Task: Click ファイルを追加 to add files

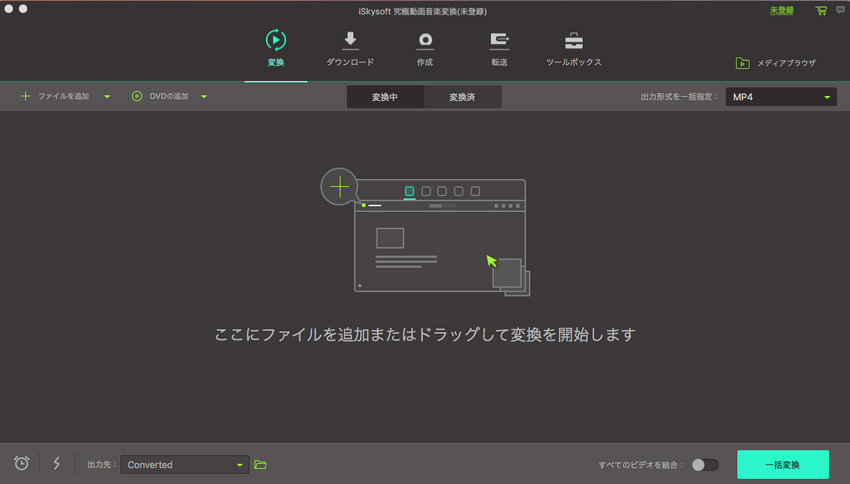Action: 55,96
